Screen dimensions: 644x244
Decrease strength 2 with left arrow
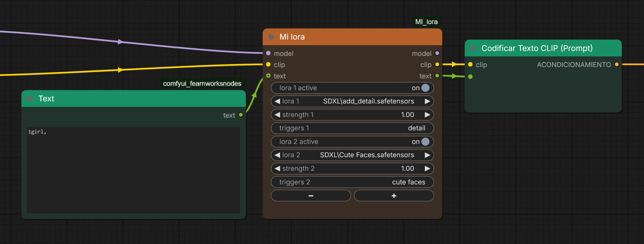point(277,168)
